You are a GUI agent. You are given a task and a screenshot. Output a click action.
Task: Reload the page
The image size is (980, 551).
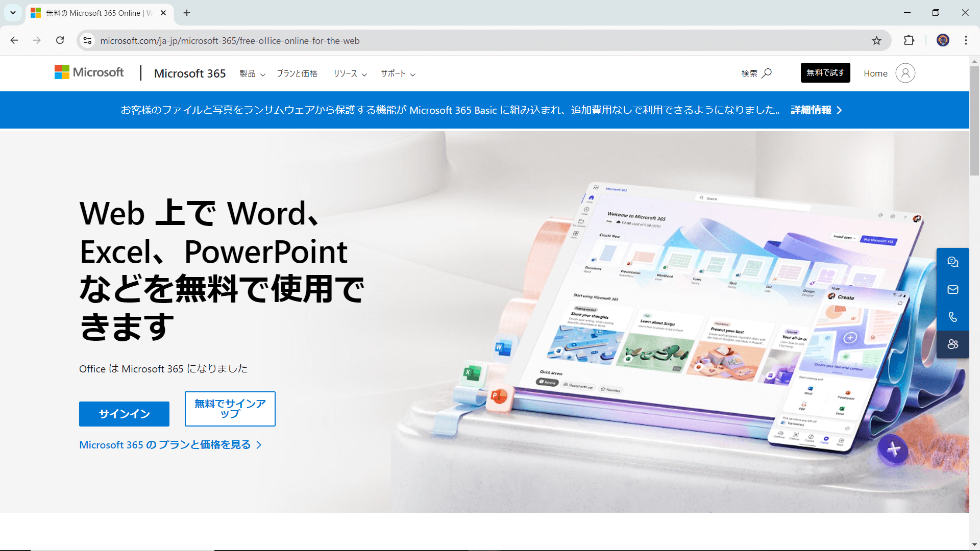point(60,40)
